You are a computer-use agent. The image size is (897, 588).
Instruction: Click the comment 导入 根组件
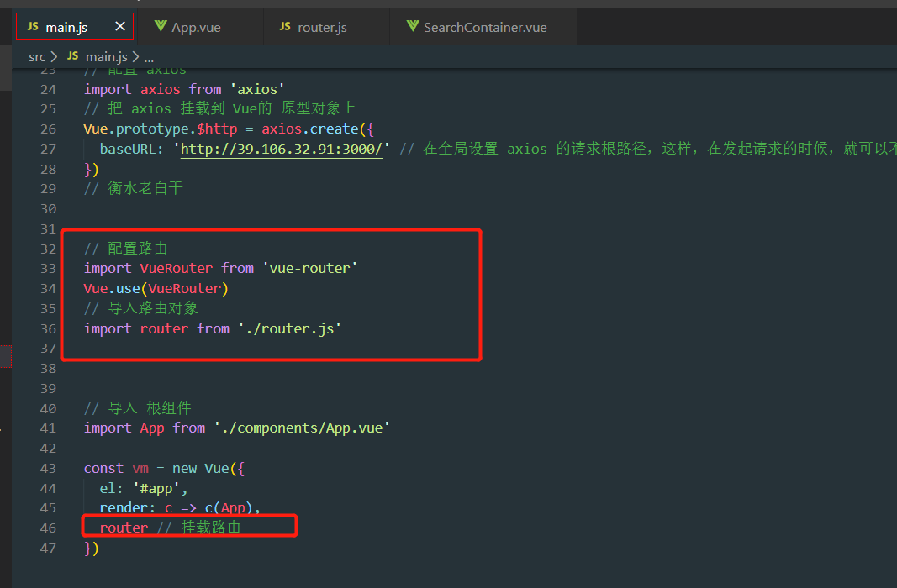137,408
